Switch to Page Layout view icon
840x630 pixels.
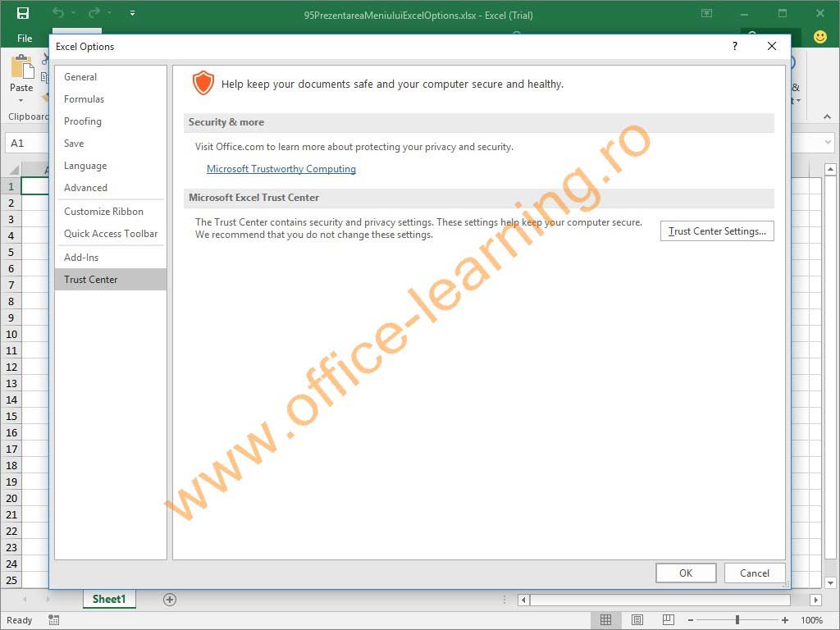coord(637,620)
